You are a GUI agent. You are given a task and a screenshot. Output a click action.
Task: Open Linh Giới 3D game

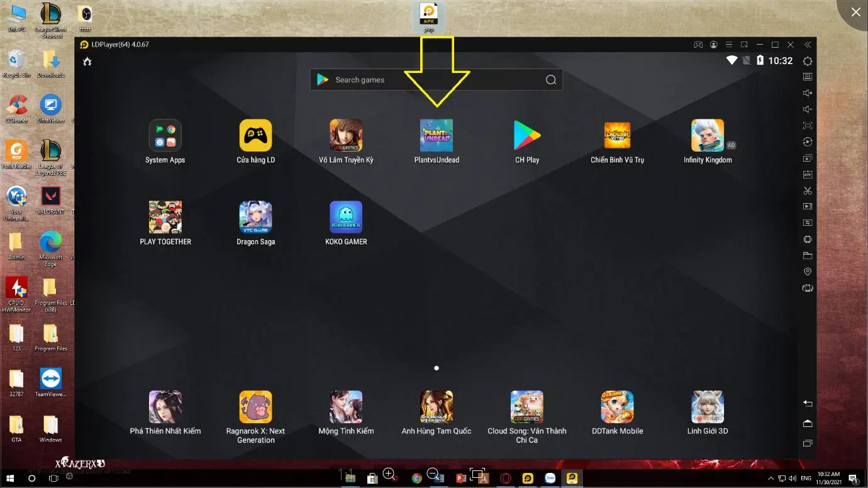coord(708,413)
